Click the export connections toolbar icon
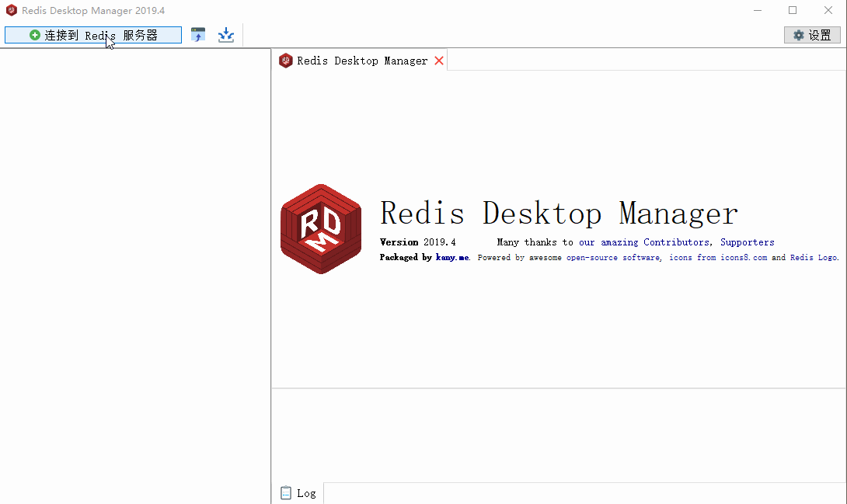Image resolution: width=847 pixels, height=504 pixels. 226,35
